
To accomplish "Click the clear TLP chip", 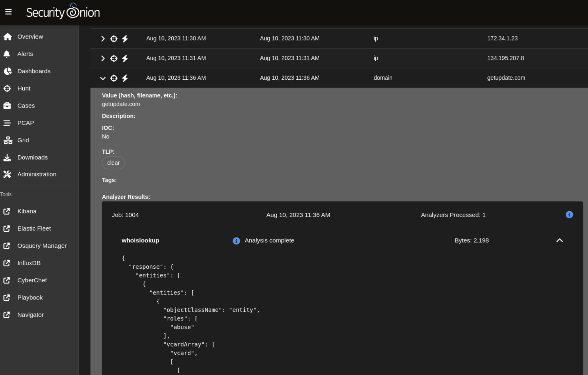I will (113, 163).
